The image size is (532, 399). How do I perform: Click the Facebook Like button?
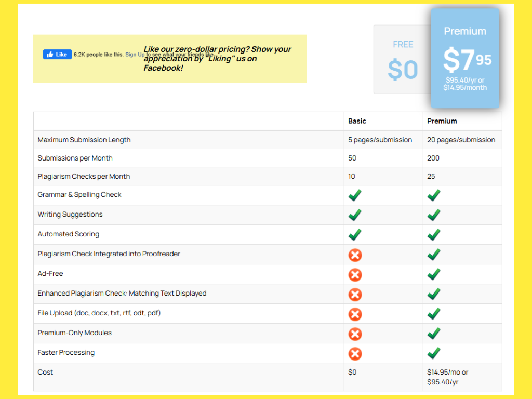tap(57, 55)
